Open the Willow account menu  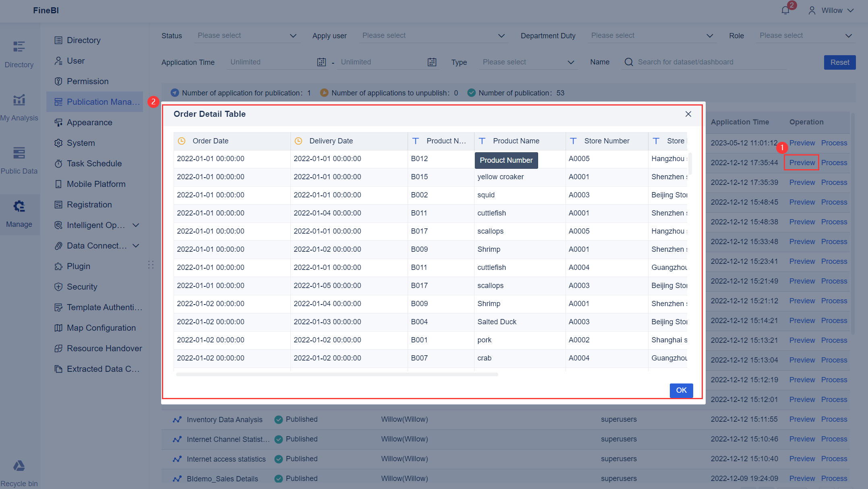[831, 10]
